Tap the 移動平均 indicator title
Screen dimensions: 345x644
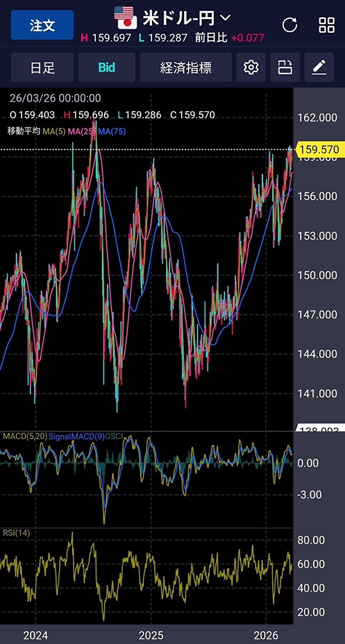[24, 131]
